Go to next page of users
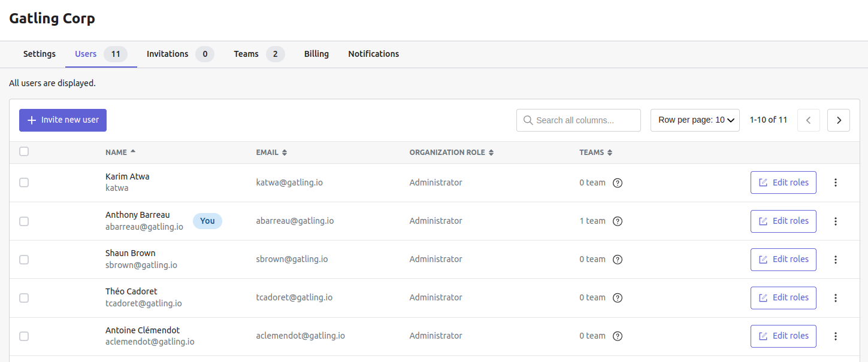 (x=838, y=120)
